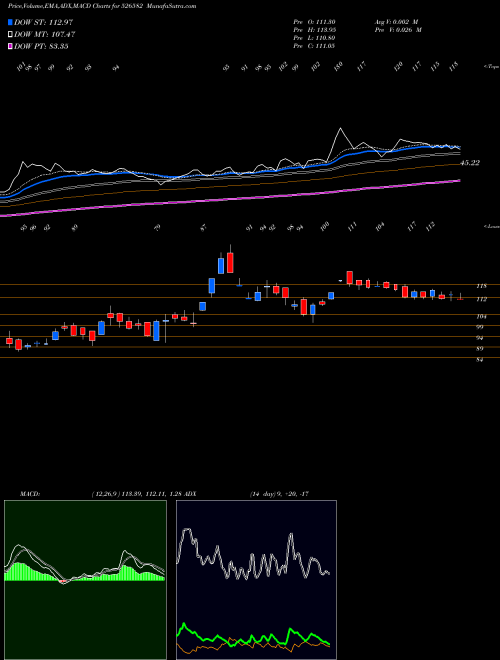Click the magenta DOW PT legend swatch
Screen dimensions: 500x660
11,46
